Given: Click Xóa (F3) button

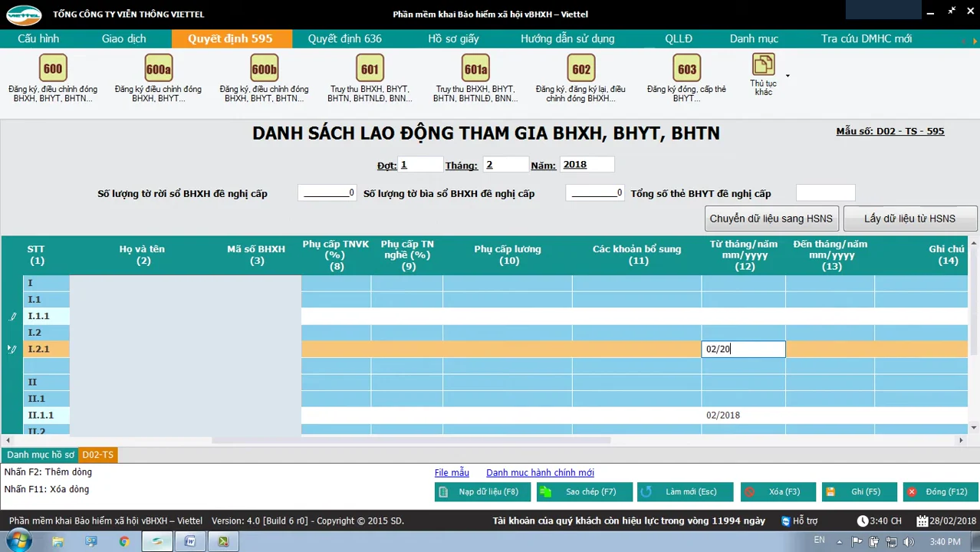Looking at the screenshot, I should (x=778, y=491).
